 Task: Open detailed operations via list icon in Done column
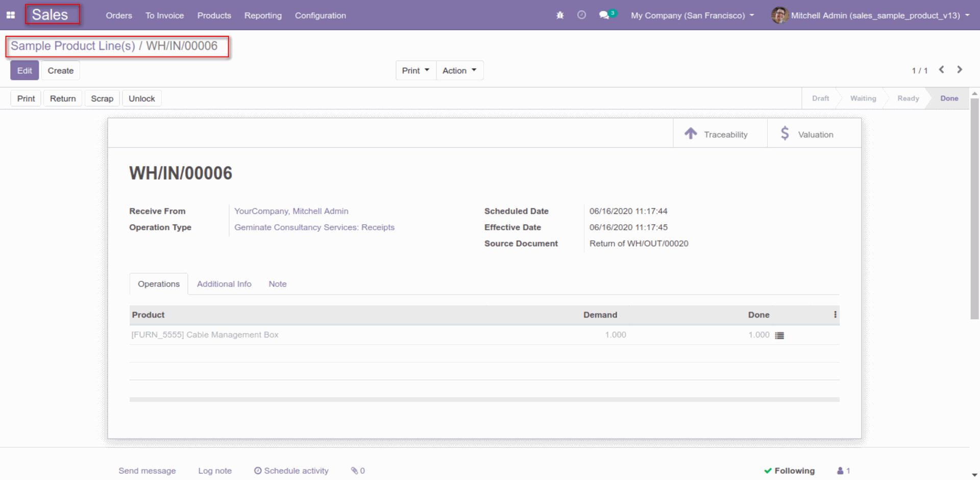[779, 335]
